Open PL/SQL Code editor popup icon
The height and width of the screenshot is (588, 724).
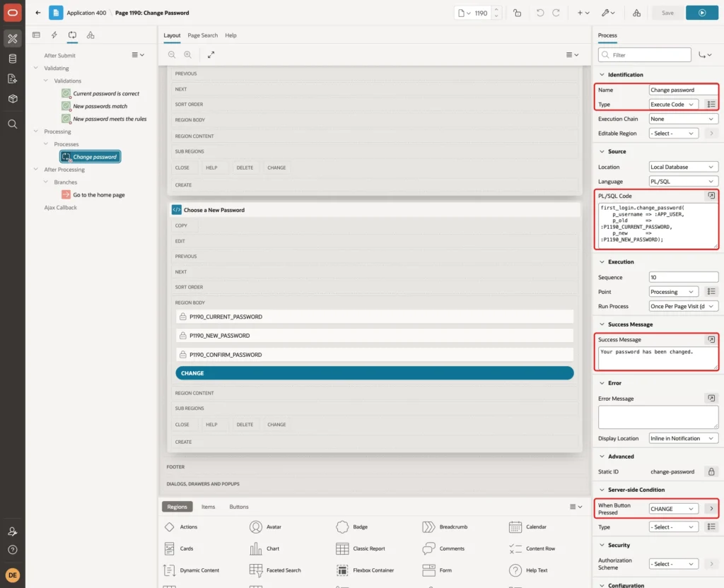point(711,196)
